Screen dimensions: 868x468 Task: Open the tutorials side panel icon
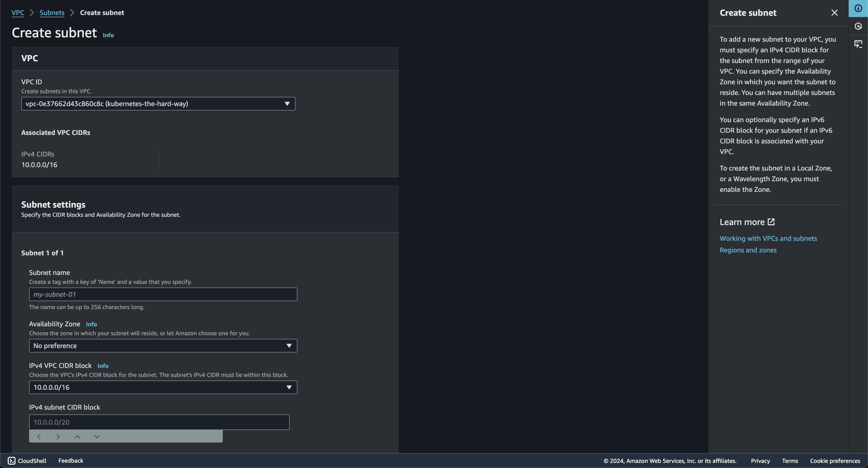[x=858, y=44]
